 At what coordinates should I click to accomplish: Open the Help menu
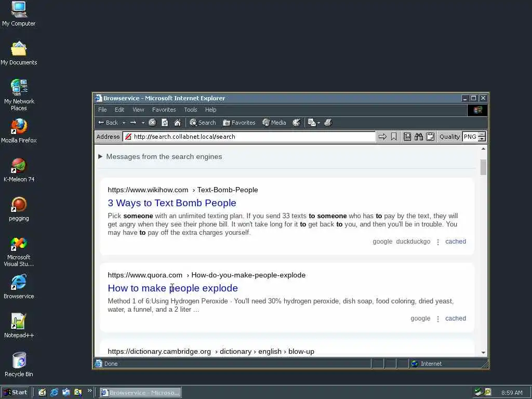click(x=210, y=110)
